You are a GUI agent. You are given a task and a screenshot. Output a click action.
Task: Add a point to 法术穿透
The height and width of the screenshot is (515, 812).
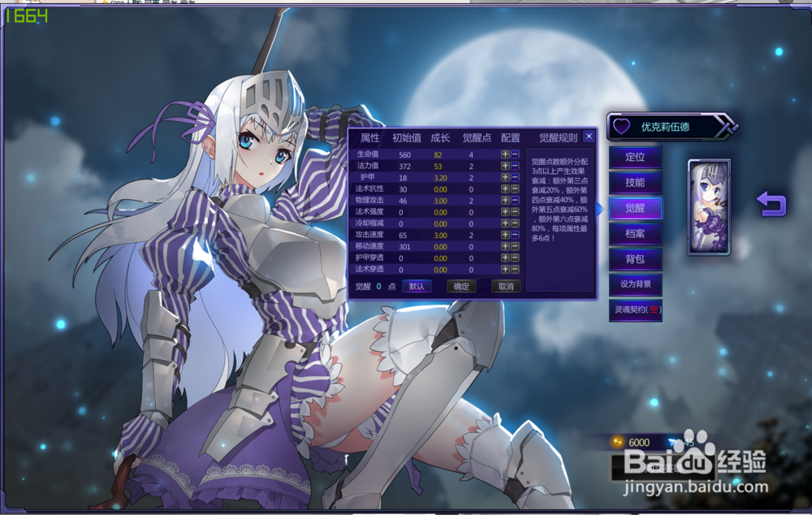[x=505, y=269]
